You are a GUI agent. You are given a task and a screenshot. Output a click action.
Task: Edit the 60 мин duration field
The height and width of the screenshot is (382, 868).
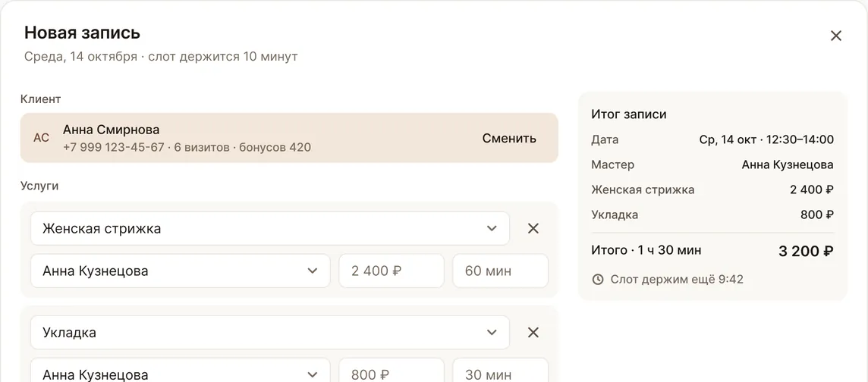(501, 271)
